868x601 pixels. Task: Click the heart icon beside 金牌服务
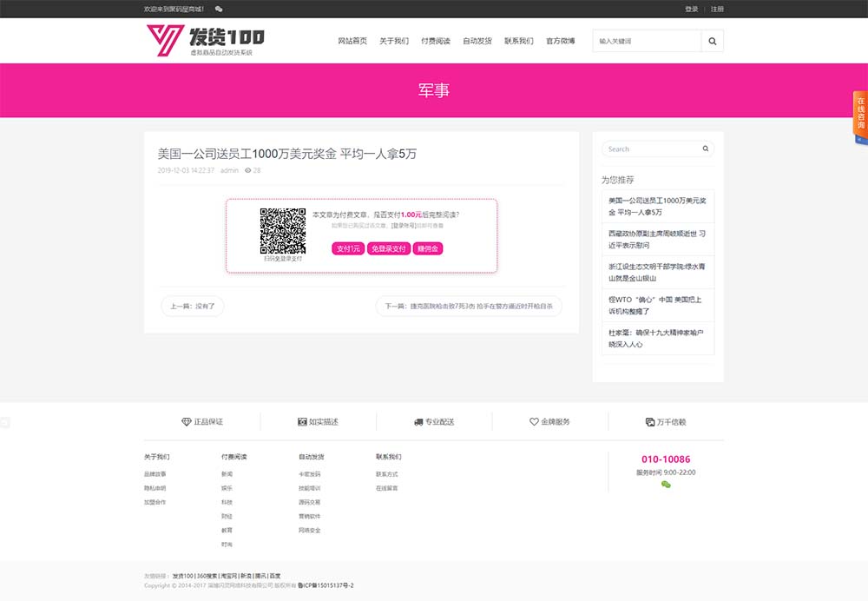pyautogui.click(x=534, y=422)
